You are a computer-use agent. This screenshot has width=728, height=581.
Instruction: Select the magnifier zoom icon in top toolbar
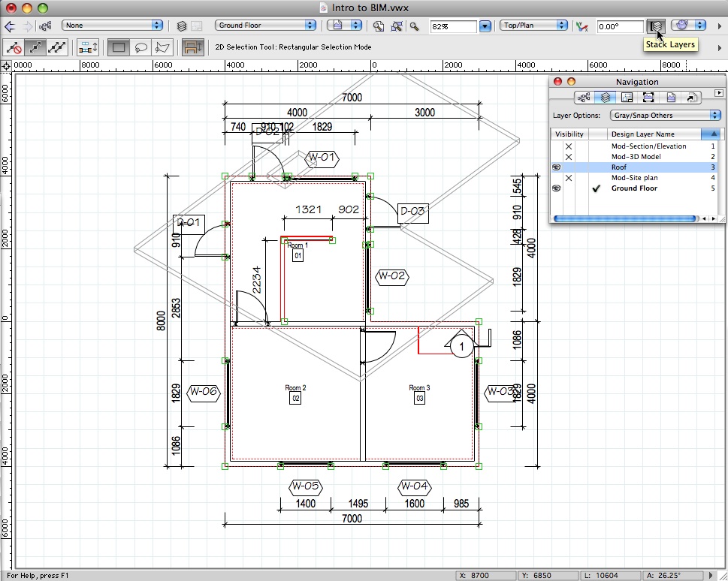pos(414,26)
